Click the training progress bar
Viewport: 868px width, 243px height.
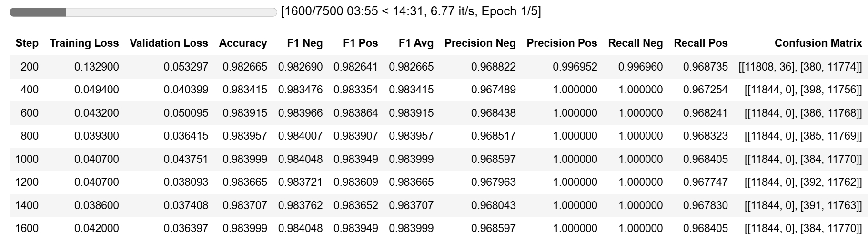(143, 12)
